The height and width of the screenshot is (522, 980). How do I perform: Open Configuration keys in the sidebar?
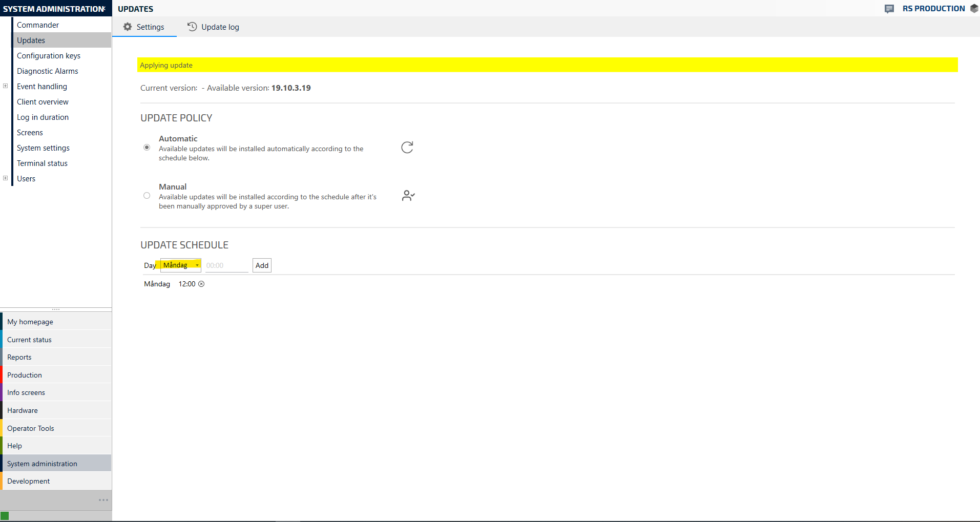tap(49, 56)
